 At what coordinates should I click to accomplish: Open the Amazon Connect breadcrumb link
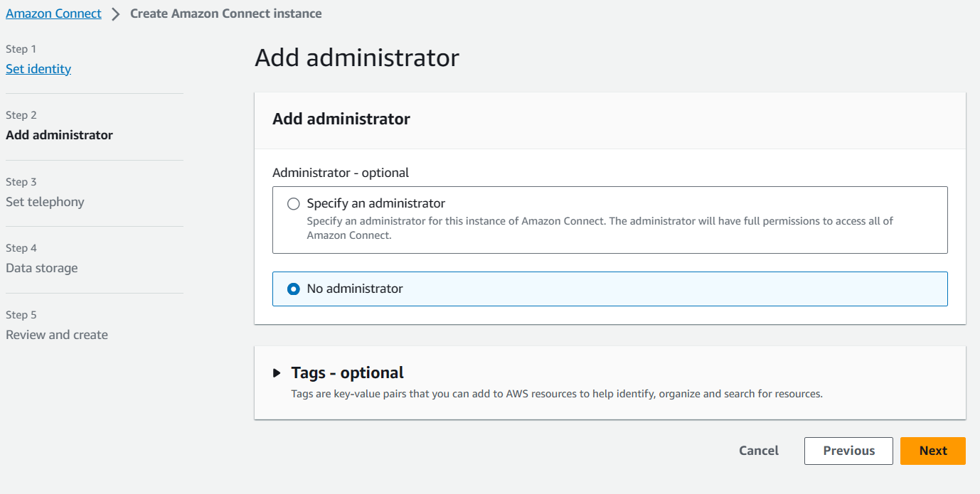[53, 14]
